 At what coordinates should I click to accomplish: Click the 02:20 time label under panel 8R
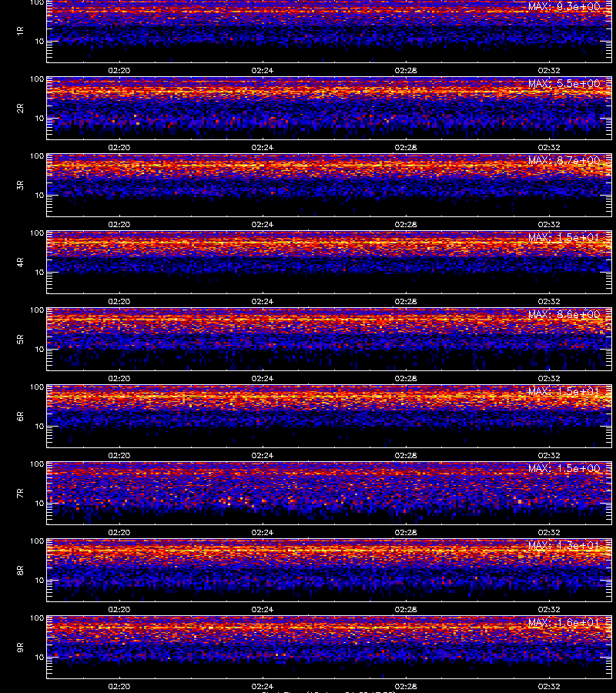119,610
